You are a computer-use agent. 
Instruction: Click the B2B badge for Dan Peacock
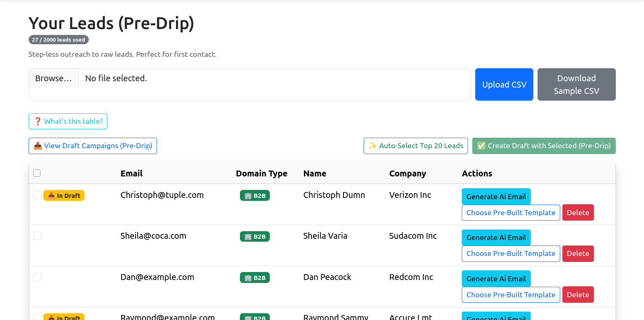pos(255,277)
